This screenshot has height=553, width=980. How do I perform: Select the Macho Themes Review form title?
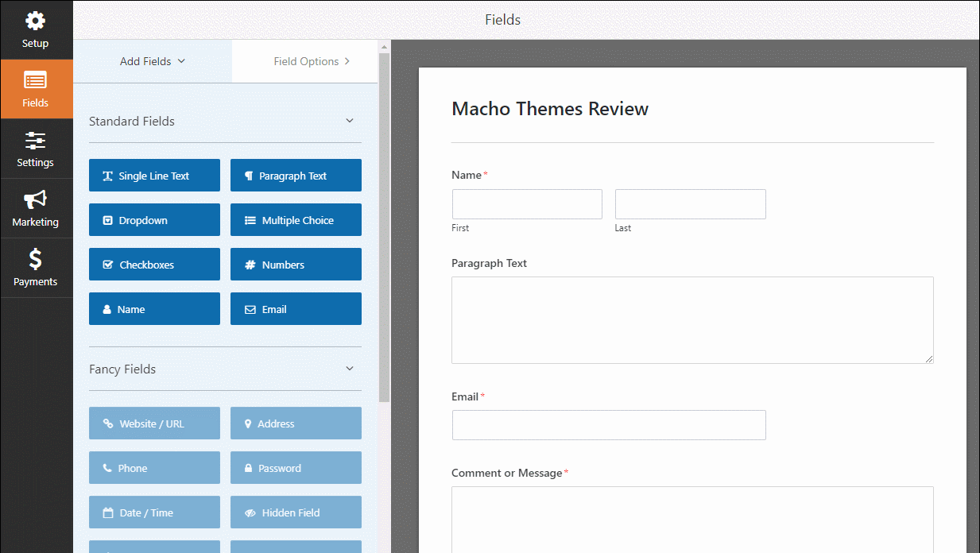pos(550,109)
